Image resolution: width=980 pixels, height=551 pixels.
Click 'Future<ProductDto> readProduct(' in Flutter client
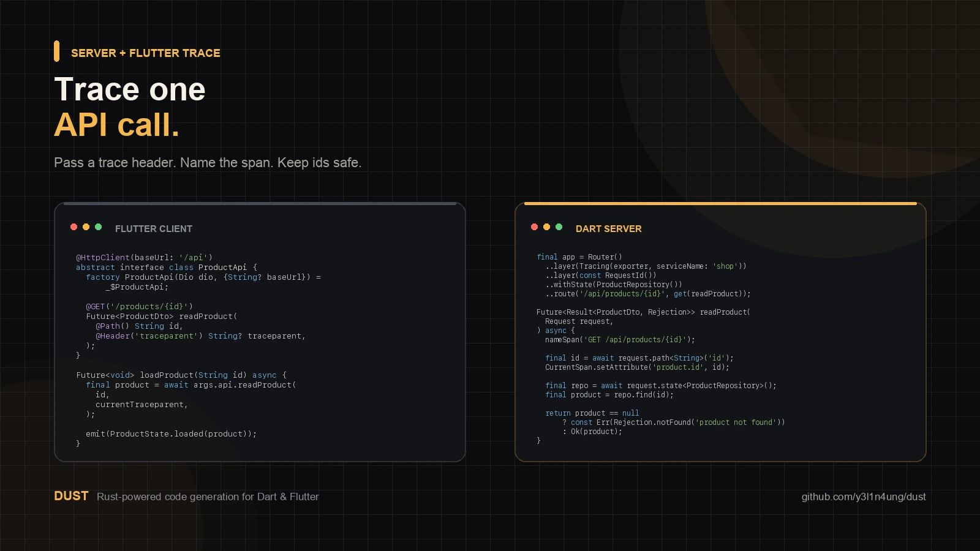click(x=162, y=317)
